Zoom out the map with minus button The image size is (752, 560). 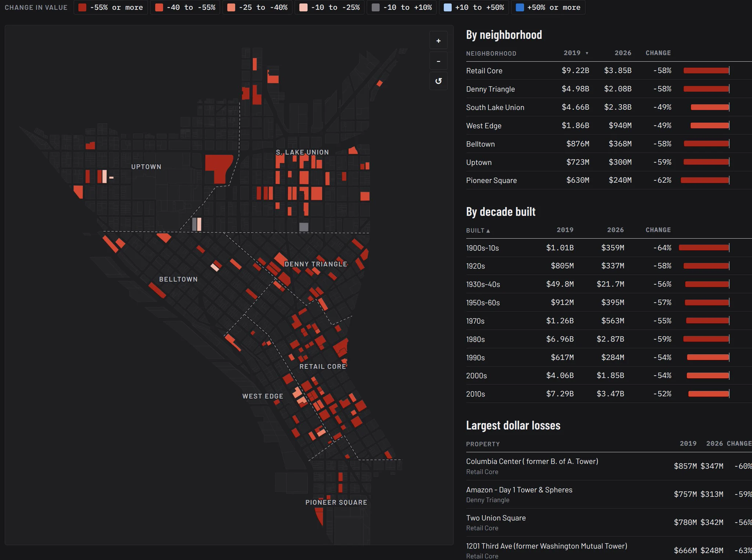tap(438, 61)
